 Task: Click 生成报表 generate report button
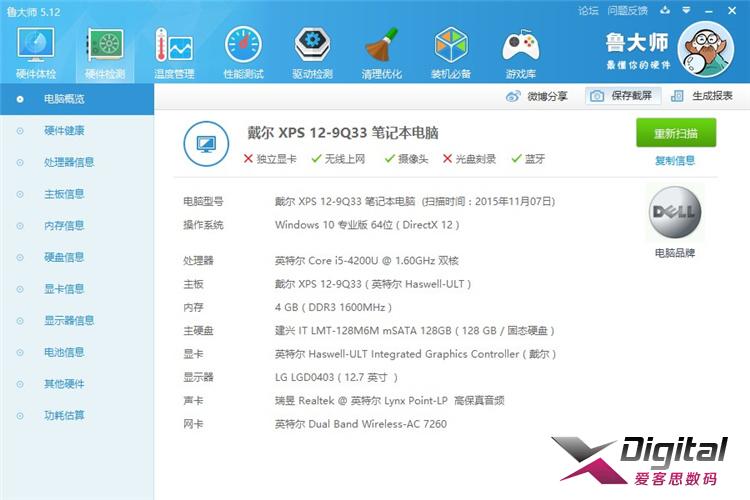pyautogui.click(x=702, y=96)
